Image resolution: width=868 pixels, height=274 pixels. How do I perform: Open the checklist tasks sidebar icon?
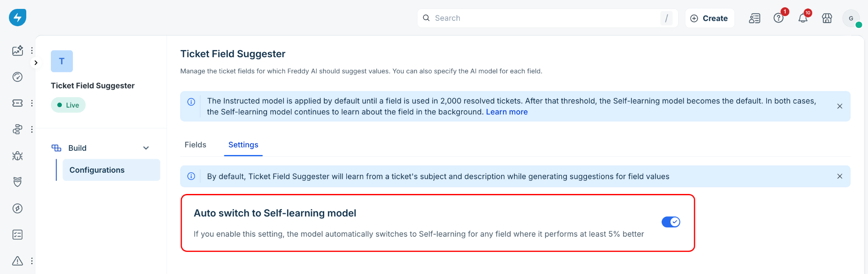tap(17, 235)
